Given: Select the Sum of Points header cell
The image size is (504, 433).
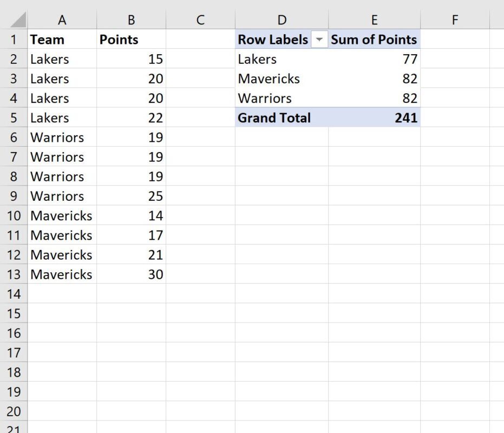Looking at the screenshot, I should [x=375, y=40].
